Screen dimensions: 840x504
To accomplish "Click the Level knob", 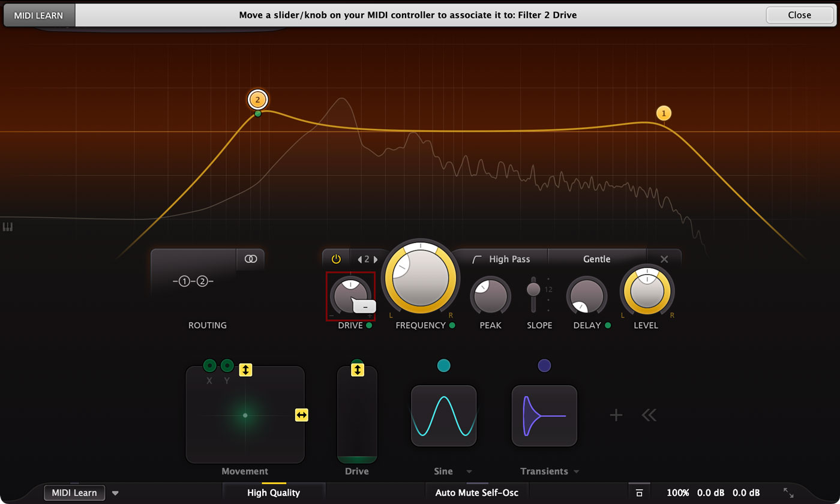I will (647, 292).
